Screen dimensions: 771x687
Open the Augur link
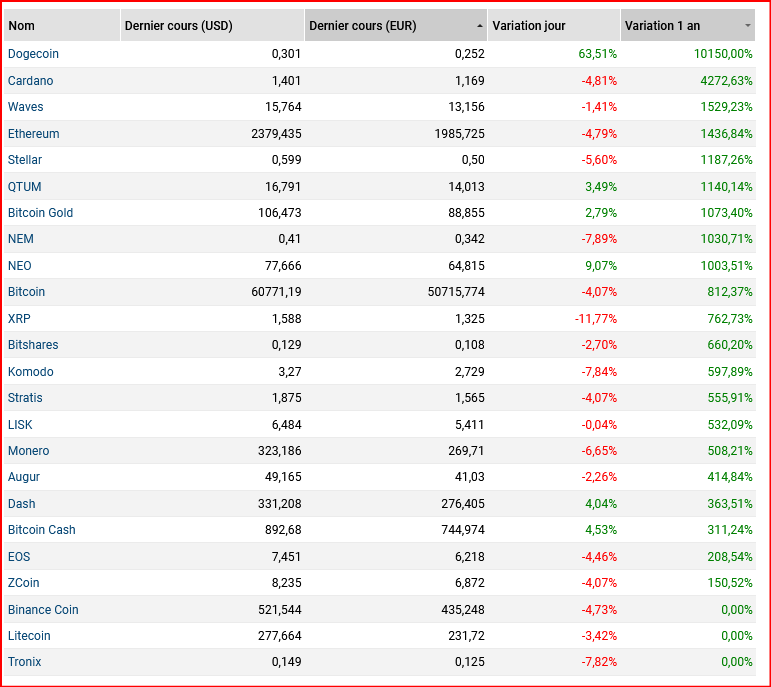pyautogui.click(x=24, y=477)
